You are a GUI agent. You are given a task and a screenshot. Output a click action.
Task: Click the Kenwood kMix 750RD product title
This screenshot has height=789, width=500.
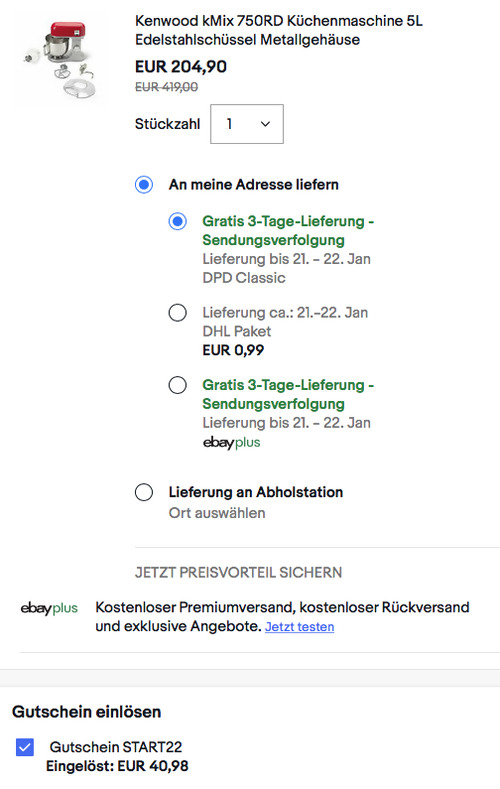click(279, 30)
